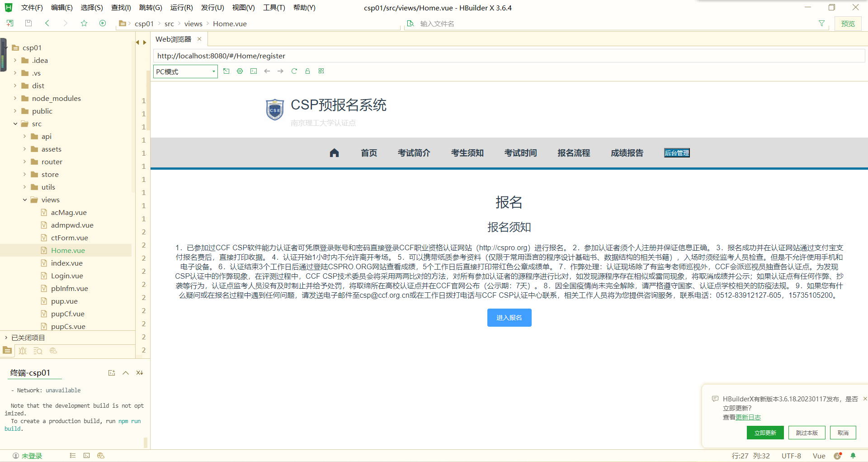Viewport: 868px width, 462px height.
Task: Click the notification bell in status bar
Action: (853, 456)
